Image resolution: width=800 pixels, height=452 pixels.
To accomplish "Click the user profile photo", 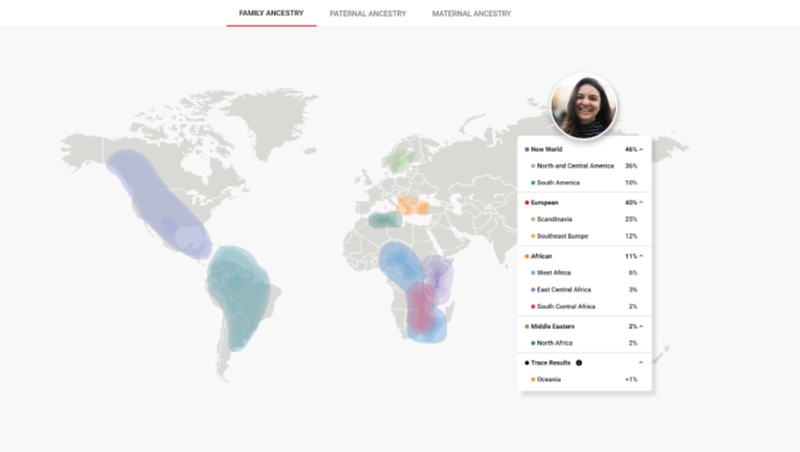I will pyautogui.click(x=584, y=105).
